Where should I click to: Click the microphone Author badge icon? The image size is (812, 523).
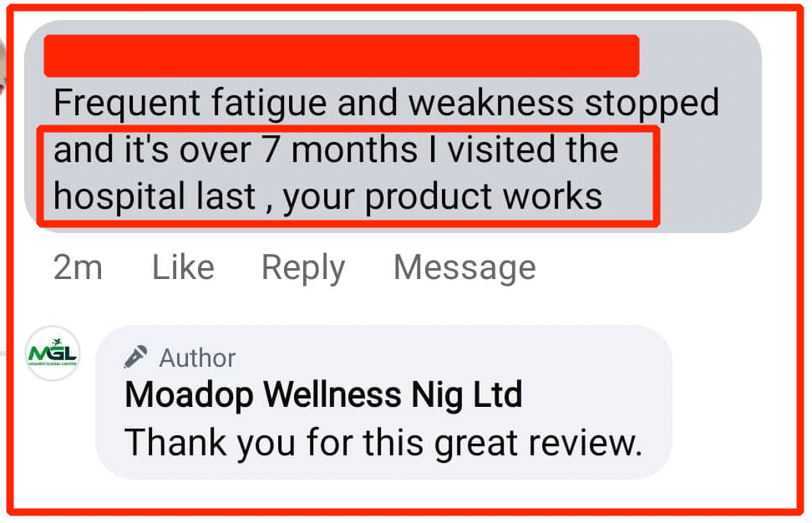[135, 357]
